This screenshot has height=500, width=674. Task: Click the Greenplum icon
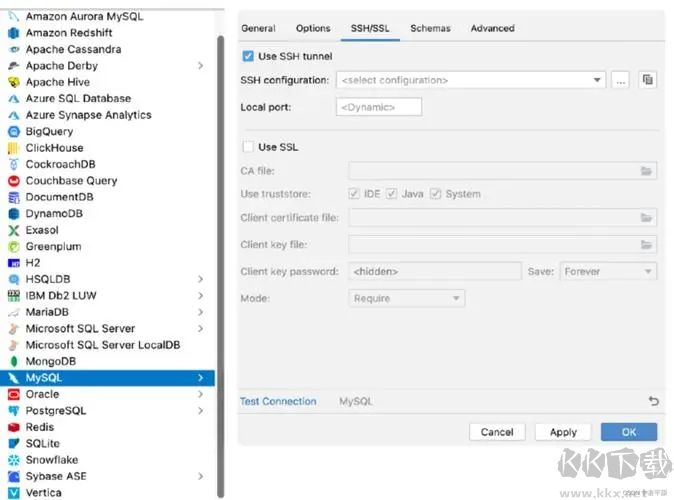[x=14, y=247]
